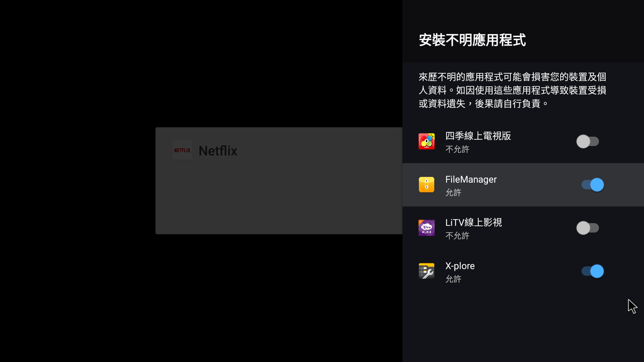Viewport: 644px width, 362px height.
Task: Click the Netflix title text
Action: pyautogui.click(x=218, y=151)
